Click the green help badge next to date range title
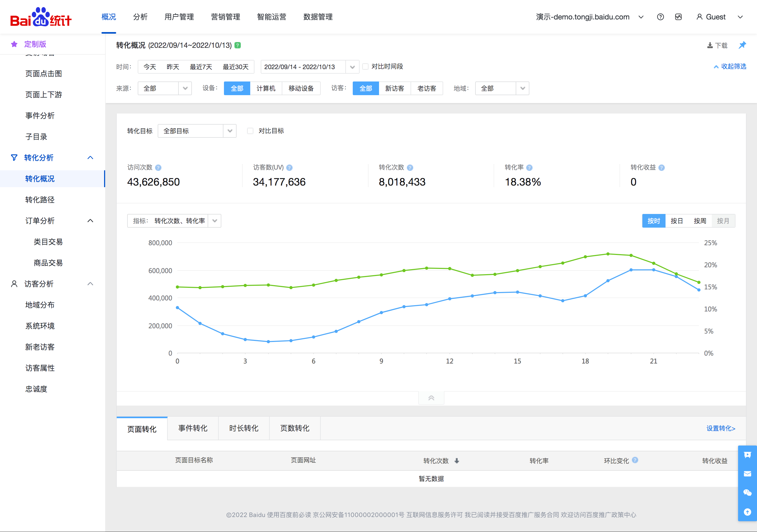This screenshot has width=757, height=532. pos(237,45)
